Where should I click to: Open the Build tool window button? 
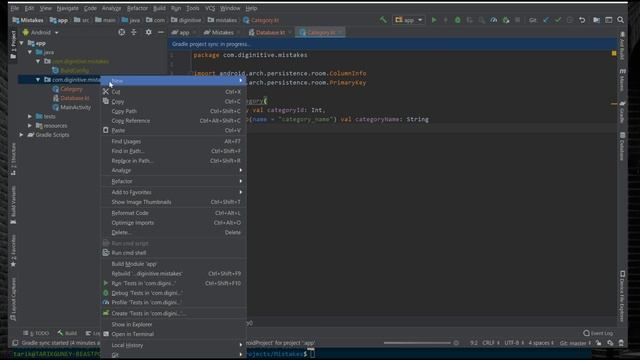click(x=67, y=333)
